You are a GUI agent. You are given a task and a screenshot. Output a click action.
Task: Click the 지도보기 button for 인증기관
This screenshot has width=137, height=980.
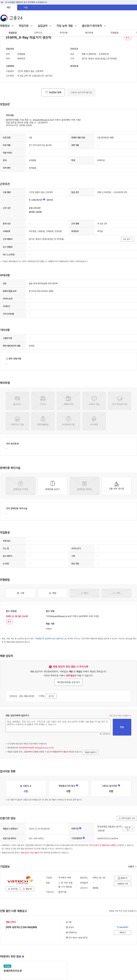click(128, 829)
